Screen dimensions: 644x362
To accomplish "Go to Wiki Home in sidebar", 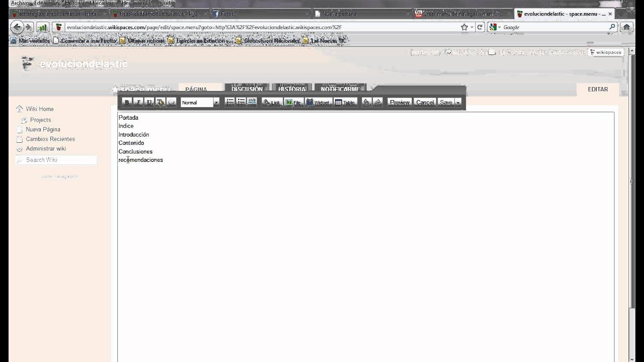I will coord(40,109).
